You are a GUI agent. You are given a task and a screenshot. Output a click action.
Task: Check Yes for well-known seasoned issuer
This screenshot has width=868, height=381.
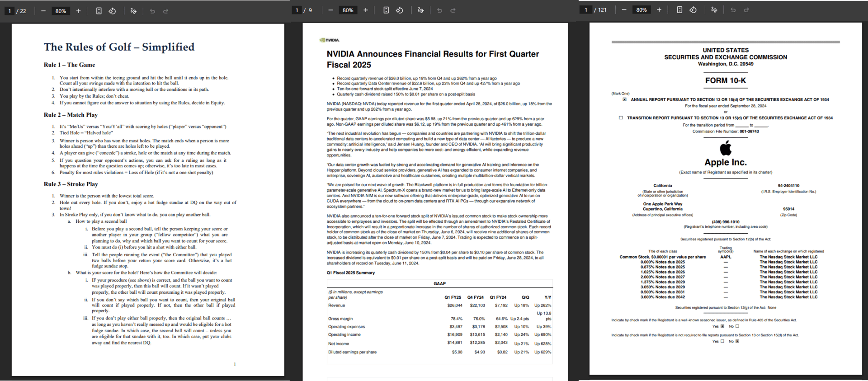pyautogui.click(x=722, y=326)
